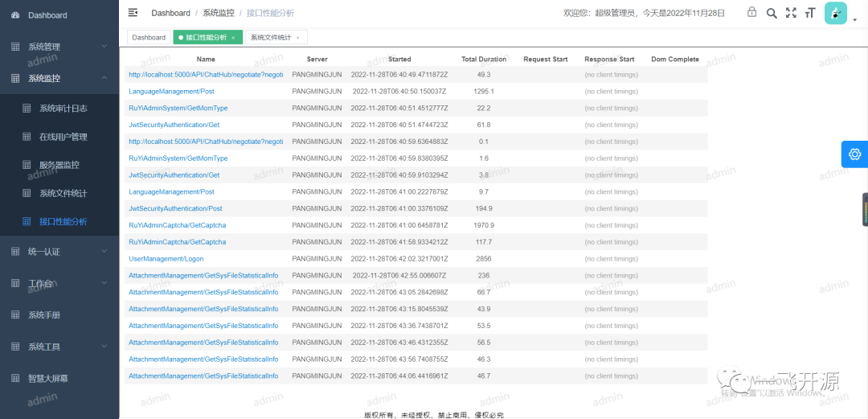Click timestamp 2022-11-28T06:42:02.3217001Z
868x419 pixels.
pos(399,259)
